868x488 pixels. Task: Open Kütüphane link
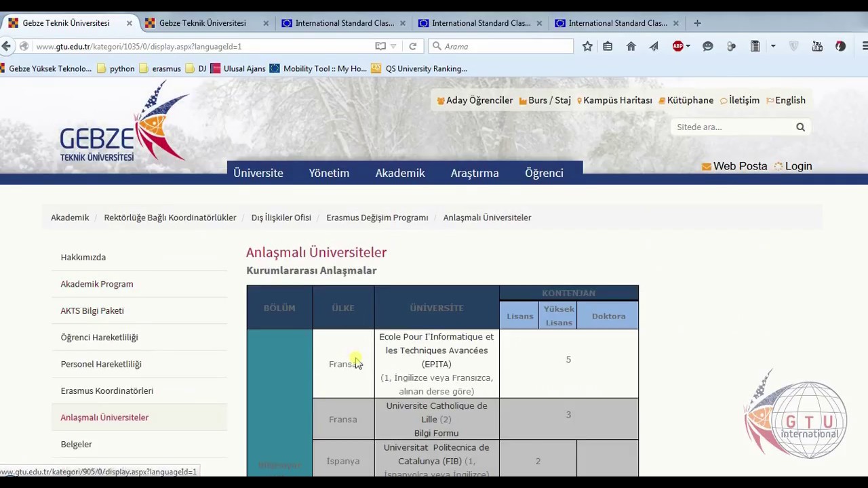(686, 100)
